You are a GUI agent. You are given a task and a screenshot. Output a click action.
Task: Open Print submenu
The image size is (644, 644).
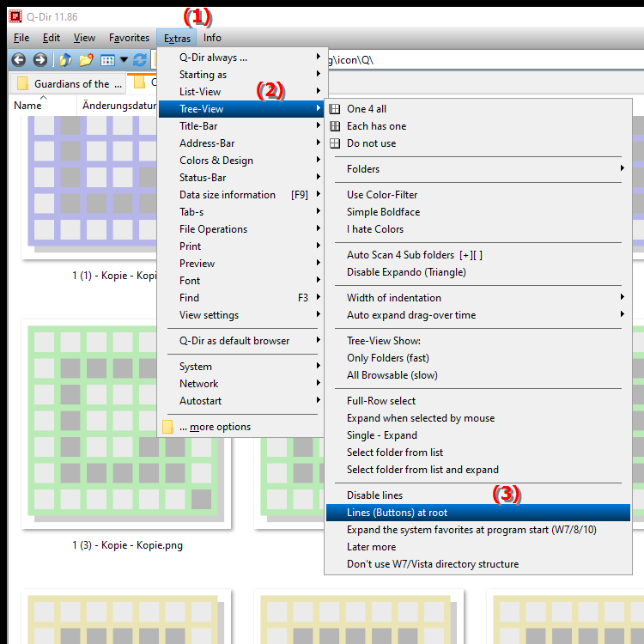tap(241, 246)
